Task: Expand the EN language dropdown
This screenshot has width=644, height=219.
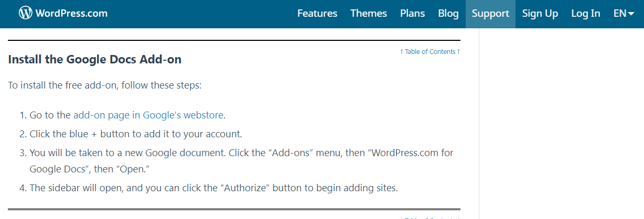Action: [624, 14]
